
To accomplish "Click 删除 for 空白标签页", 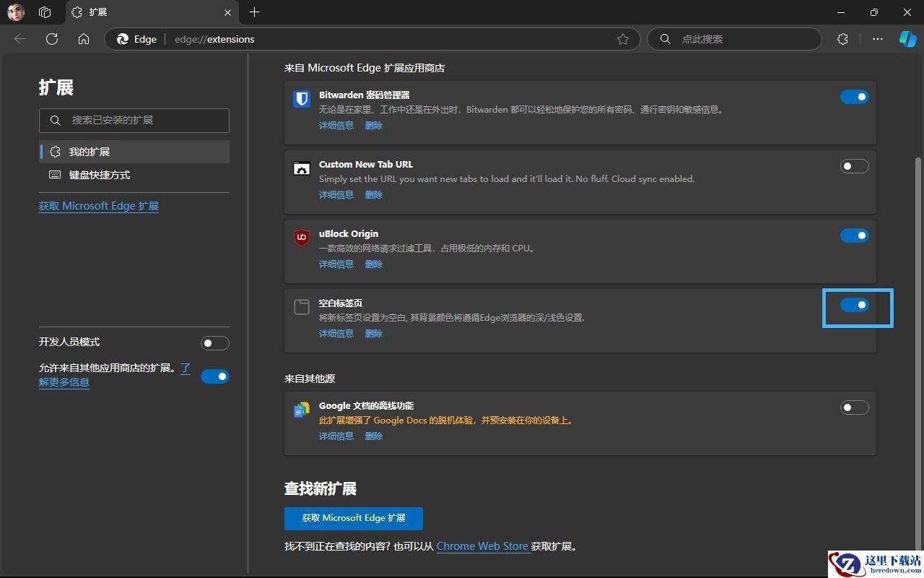I will click(x=374, y=333).
